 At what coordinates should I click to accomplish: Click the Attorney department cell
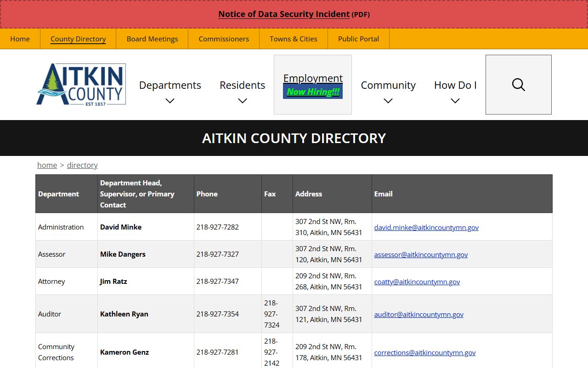[x=67, y=281]
